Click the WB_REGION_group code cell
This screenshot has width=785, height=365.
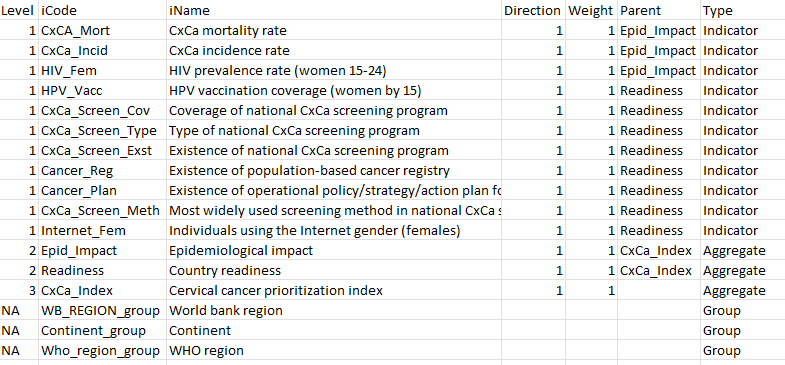102,310
